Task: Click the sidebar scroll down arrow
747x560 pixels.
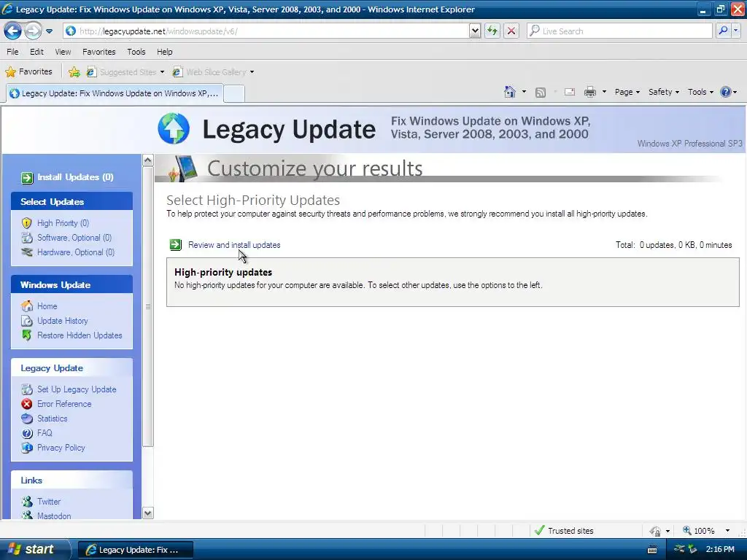Action: tap(147, 513)
